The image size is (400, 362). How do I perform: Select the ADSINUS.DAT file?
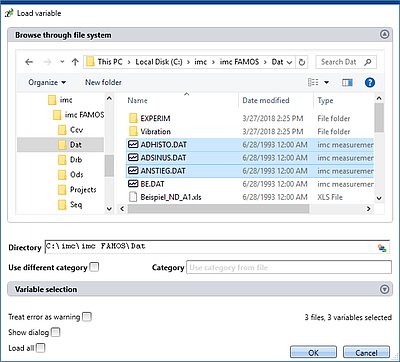(250, 158)
